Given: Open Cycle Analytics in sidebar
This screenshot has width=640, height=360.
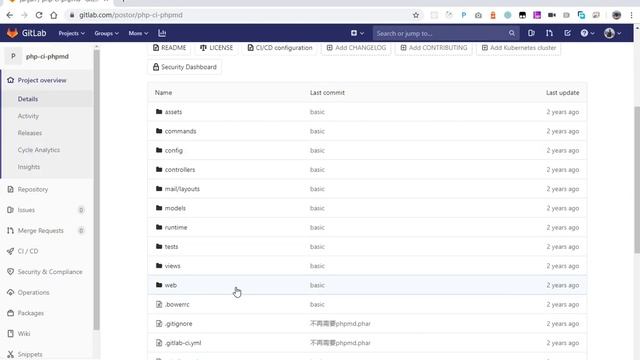Looking at the screenshot, I should pyautogui.click(x=39, y=150).
